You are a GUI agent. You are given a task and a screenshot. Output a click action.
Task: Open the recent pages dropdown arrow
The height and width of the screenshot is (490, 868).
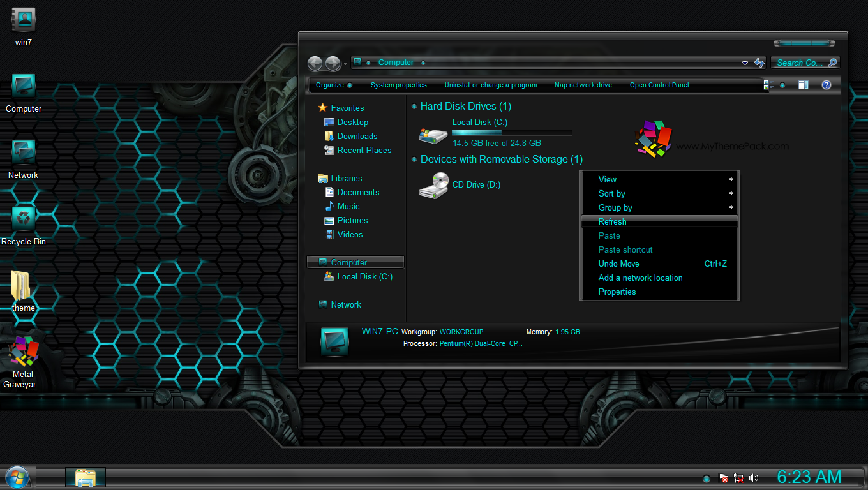(x=346, y=64)
